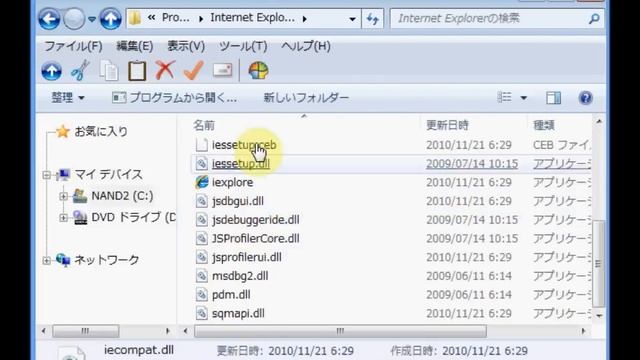The width and height of the screenshot is (640, 360).
Task: Open the 編集(E) menu
Action: pyautogui.click(x=135, y=46)
